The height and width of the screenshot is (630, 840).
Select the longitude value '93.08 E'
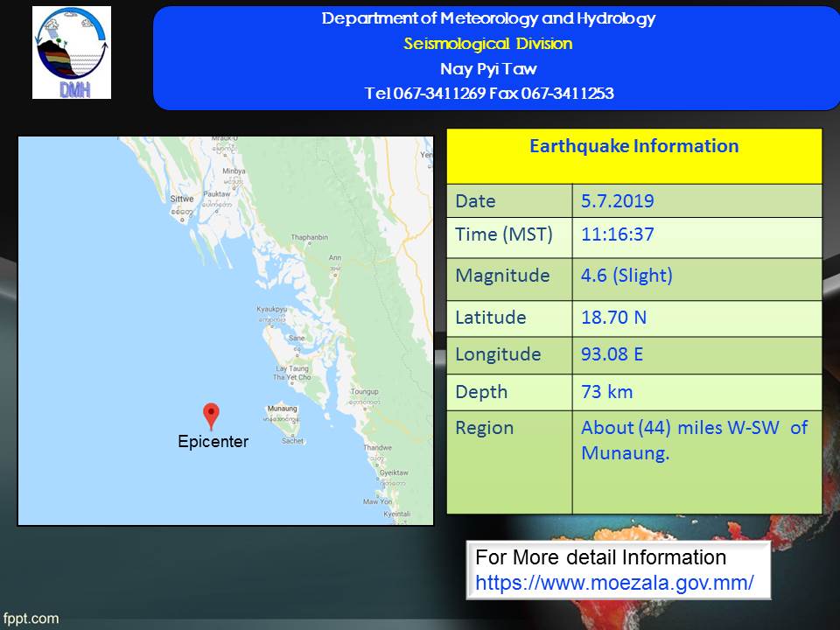click(x=612, y=354)
